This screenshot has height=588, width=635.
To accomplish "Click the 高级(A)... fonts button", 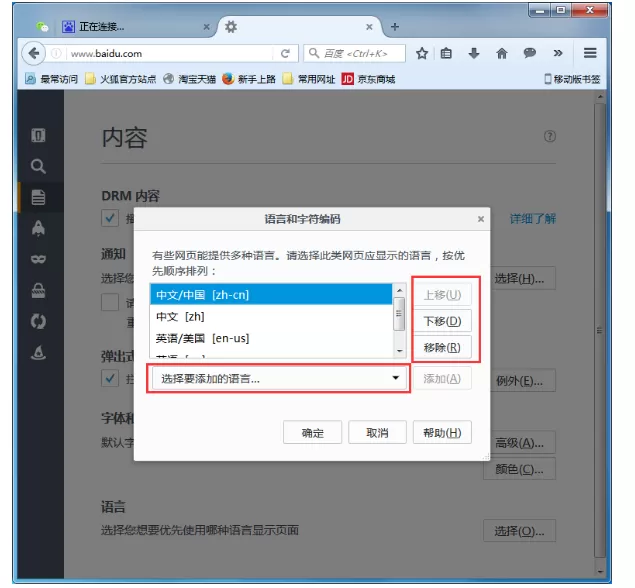I will point(520,443).
